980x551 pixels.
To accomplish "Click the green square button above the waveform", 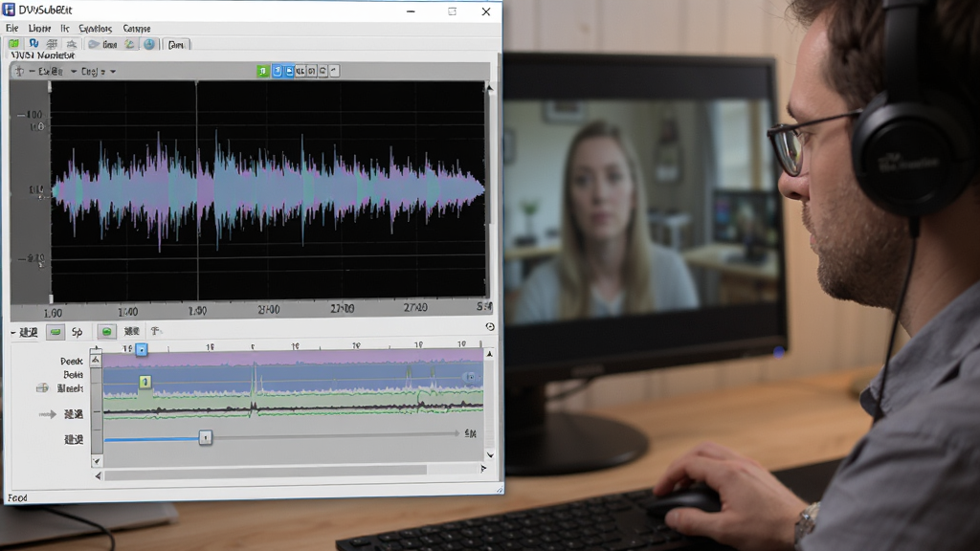I will 263,71.
